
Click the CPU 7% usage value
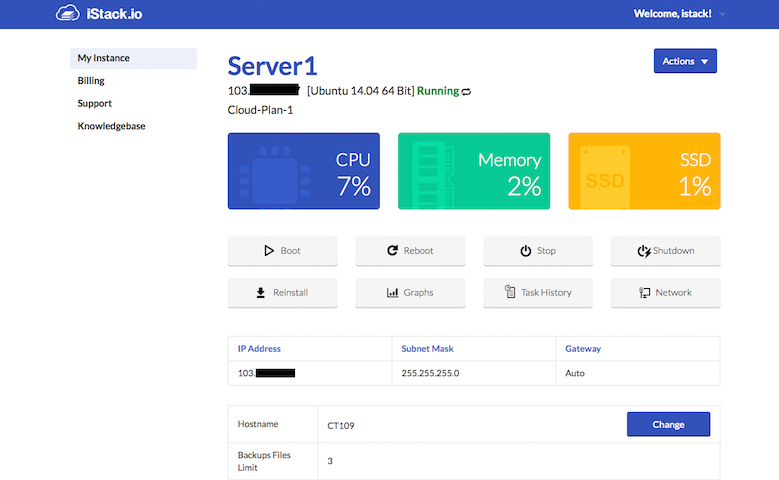click(354, 187)
